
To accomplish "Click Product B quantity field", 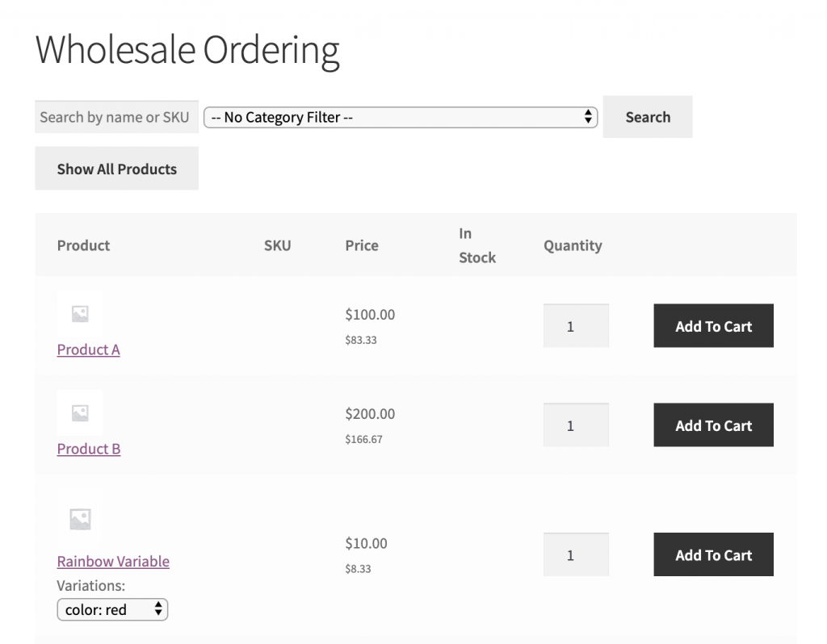I will click(575, 425).
